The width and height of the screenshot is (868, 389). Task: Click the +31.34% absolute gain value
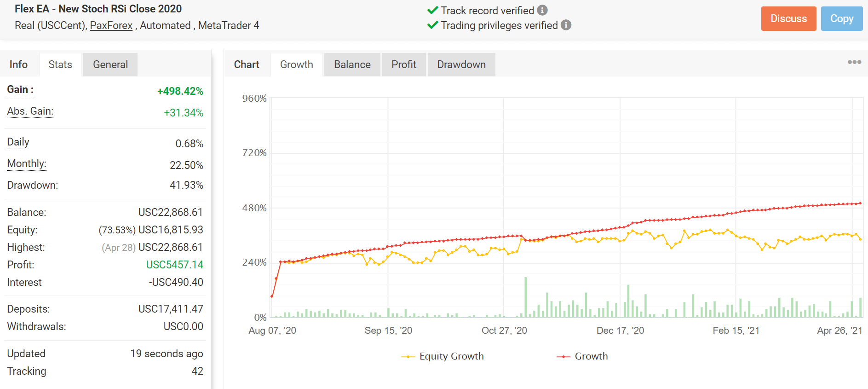(x=184, y=113)
